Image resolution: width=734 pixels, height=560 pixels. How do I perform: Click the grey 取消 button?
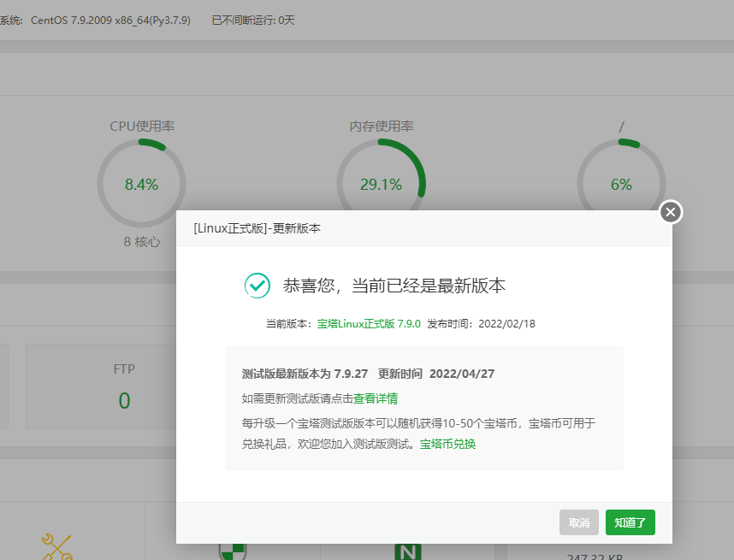click(578, 522)
